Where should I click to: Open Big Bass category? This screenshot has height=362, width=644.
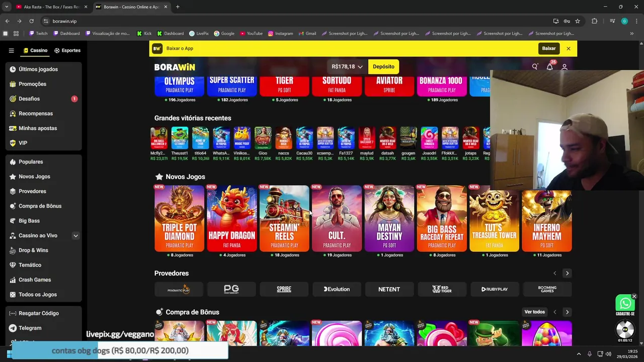pyautogui.click(x=43, y=221)
